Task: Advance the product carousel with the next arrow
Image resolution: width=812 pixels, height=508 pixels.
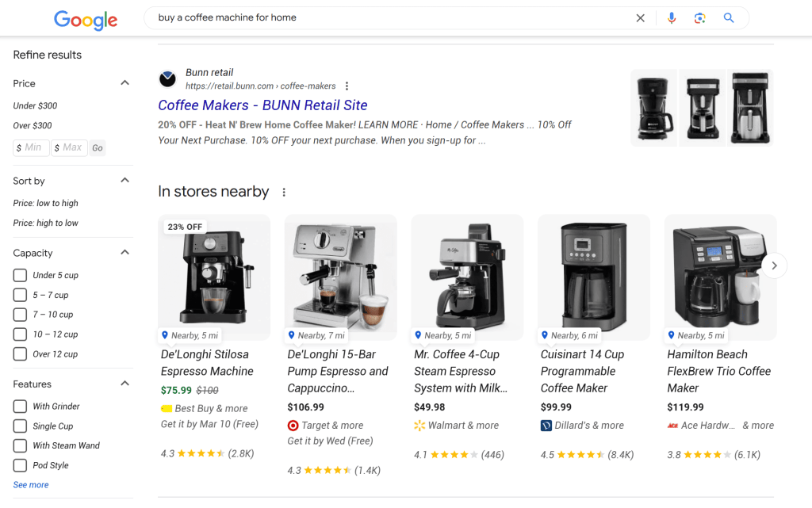Action: point(774,265)
